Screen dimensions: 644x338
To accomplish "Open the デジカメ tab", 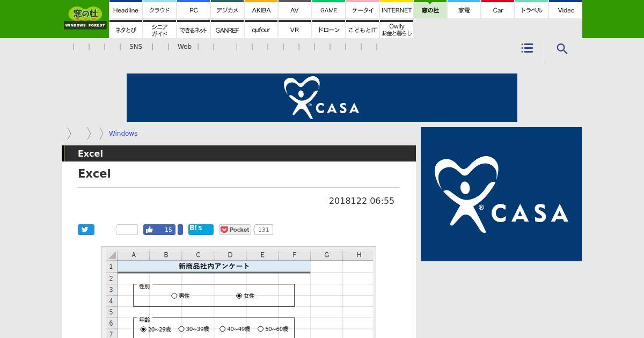I will [227, 10].
